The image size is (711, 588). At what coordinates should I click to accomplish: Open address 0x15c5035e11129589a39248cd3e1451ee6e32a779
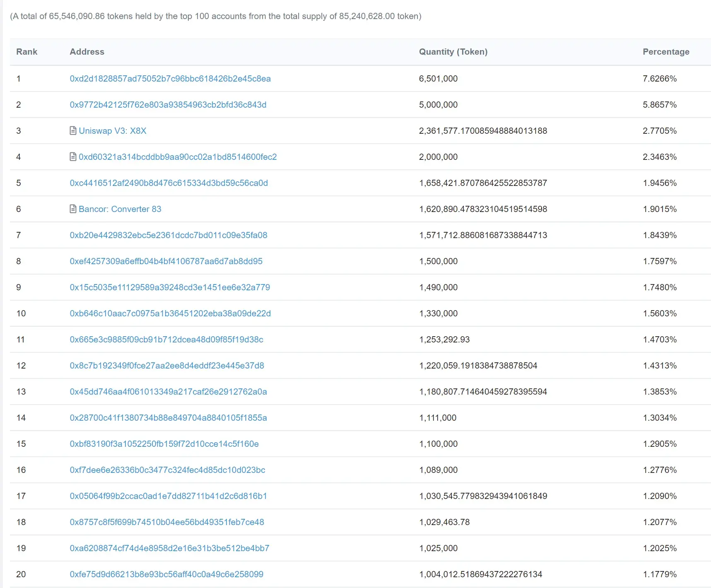(170, 287)
